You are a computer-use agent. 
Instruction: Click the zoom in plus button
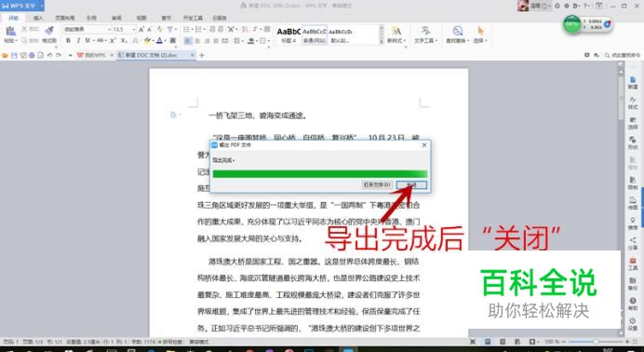click(x=627, y=342)
